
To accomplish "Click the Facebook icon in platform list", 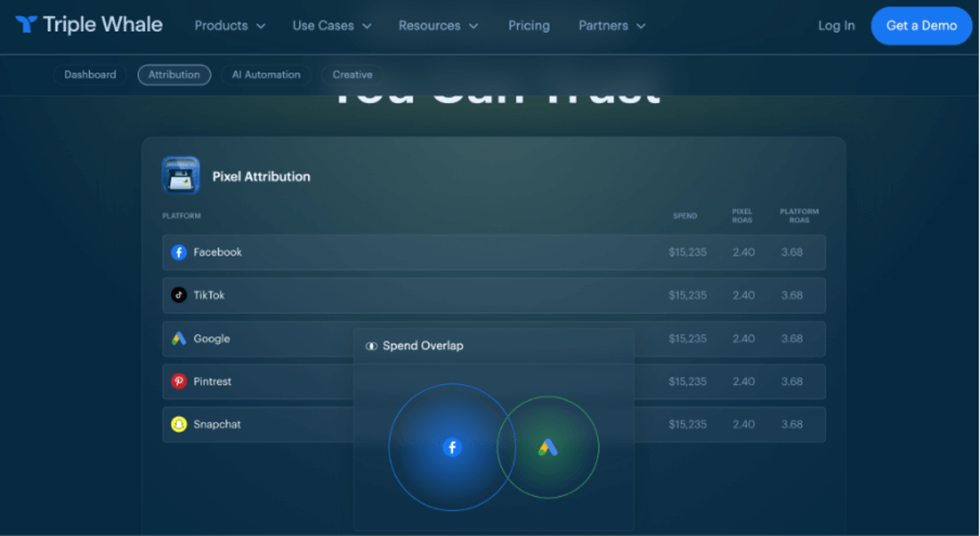I will click(x=179, y=252).
